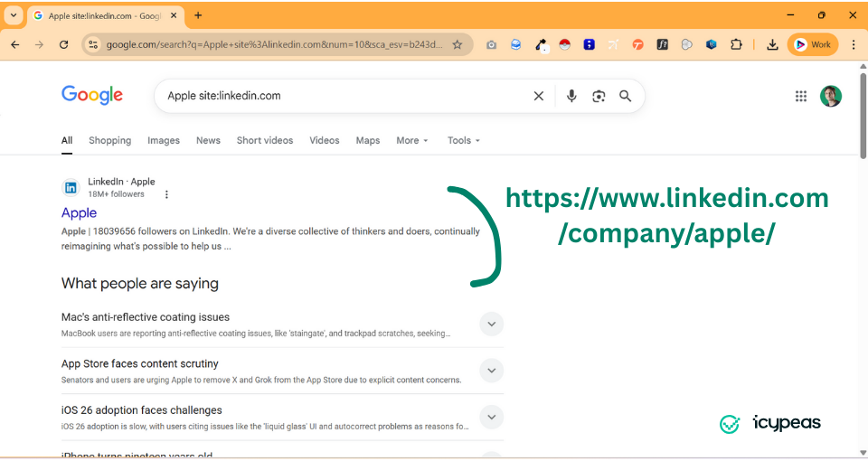This screenshot has width=868, height=461.
Task: Clear the search box with the X
Action: coord(539,97)
